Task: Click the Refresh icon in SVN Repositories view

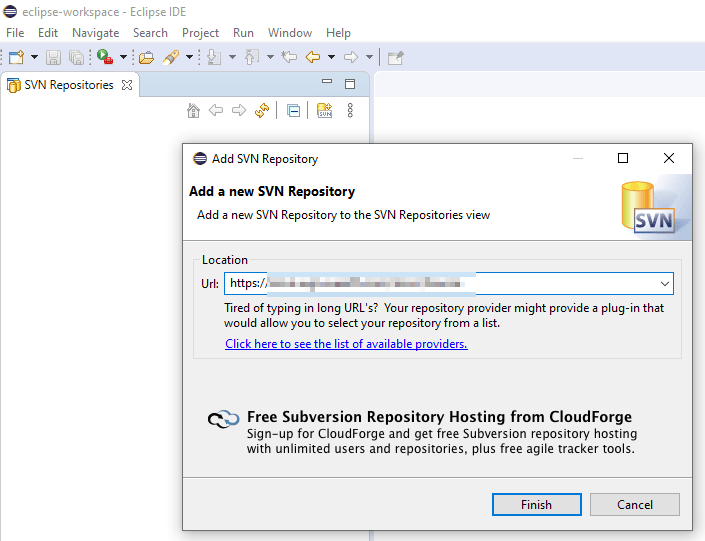Action: pyautogui.click(x=262, y=111)
